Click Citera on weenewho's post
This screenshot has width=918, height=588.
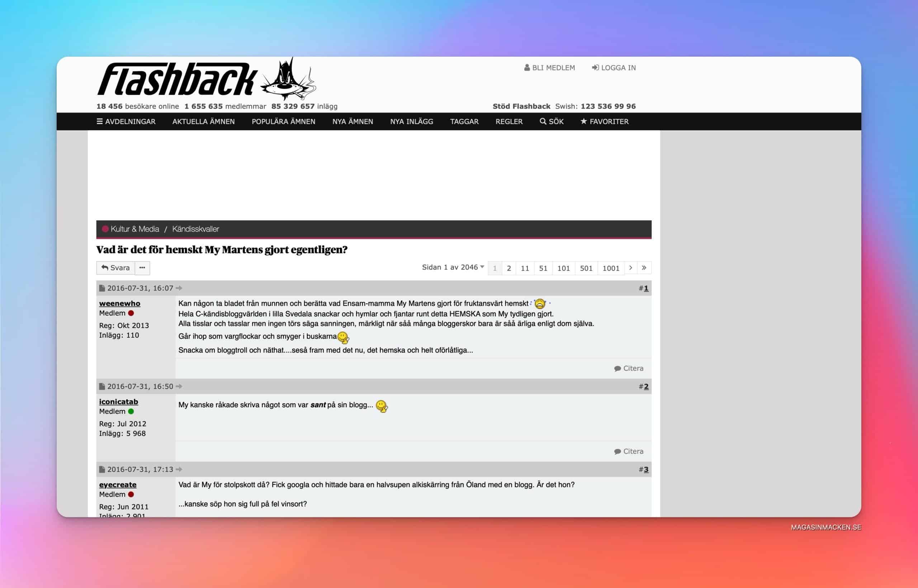point(629,369)
